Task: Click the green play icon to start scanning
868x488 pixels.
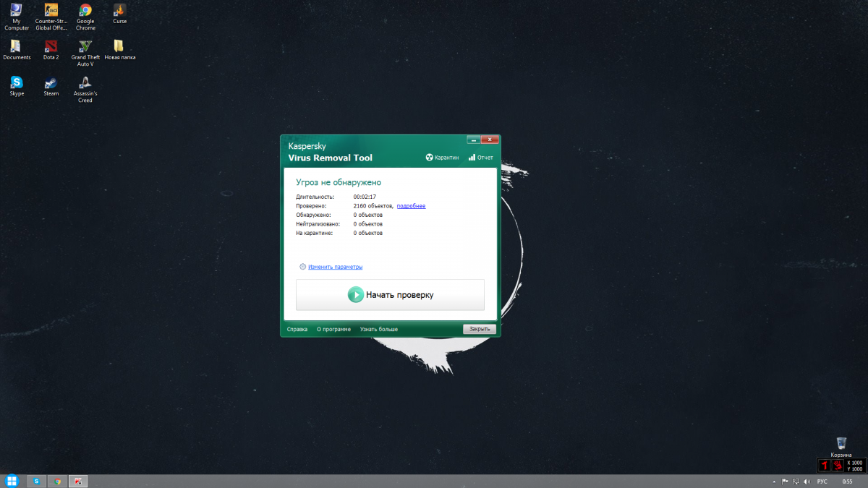Action: (x=355, y=294)
